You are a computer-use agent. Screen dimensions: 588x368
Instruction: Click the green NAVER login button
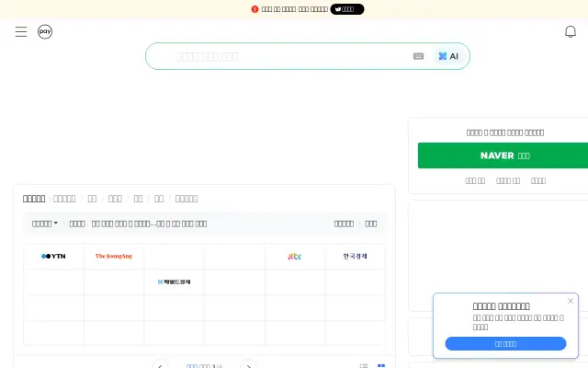click(x=503, y=155)
